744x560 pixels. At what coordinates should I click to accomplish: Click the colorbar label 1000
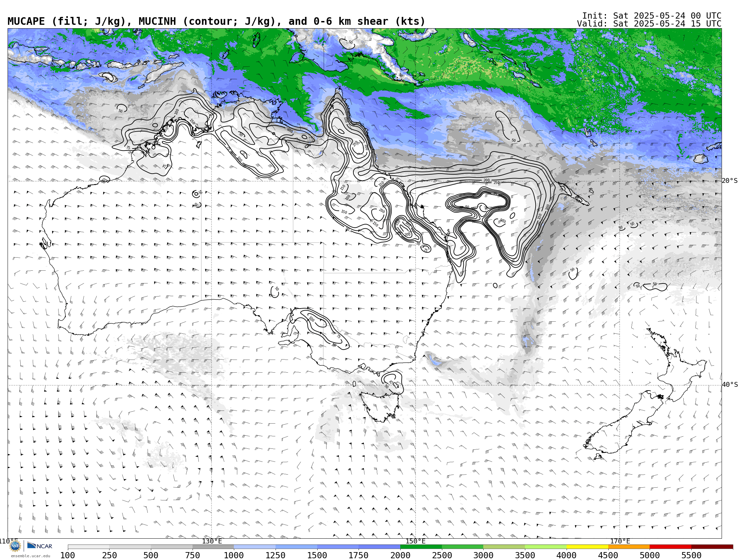coord(234,555)
